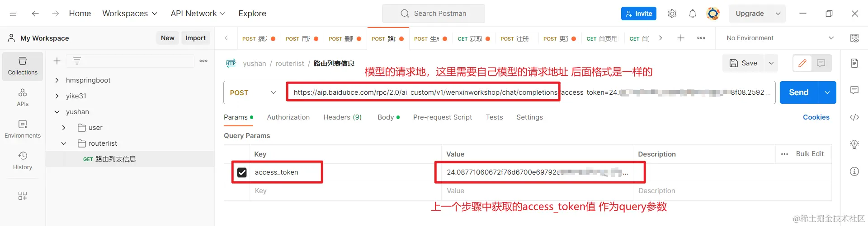The width and height of the screenshot is (868, 226).
Task: Open the documentation panel icon
Action: (854, 63)
